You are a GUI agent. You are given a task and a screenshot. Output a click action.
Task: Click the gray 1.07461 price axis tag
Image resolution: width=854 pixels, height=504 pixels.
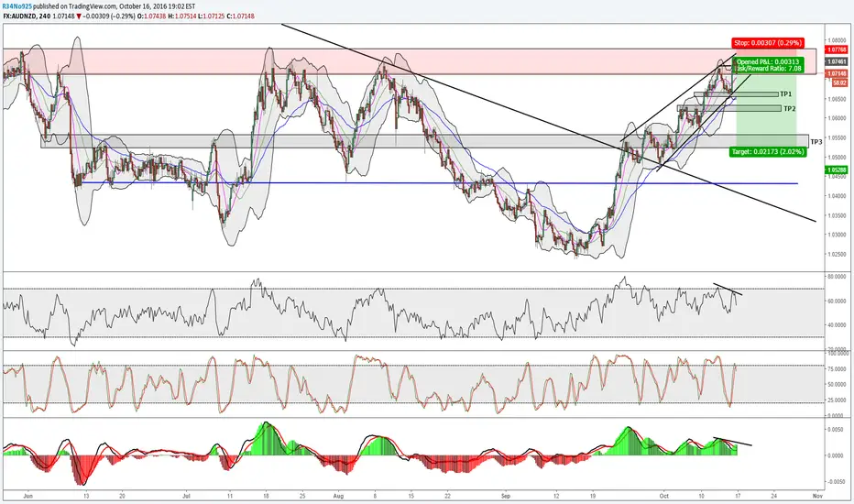(x=838, y=62)
